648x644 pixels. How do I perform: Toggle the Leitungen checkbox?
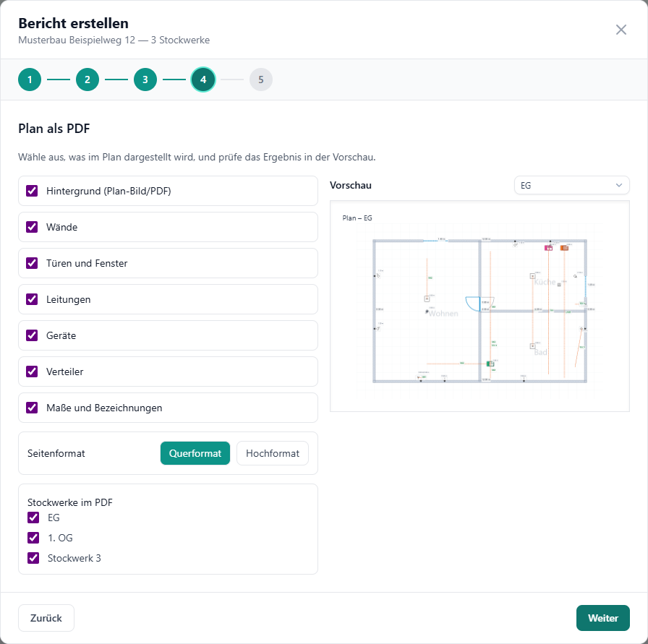(32, 299)
